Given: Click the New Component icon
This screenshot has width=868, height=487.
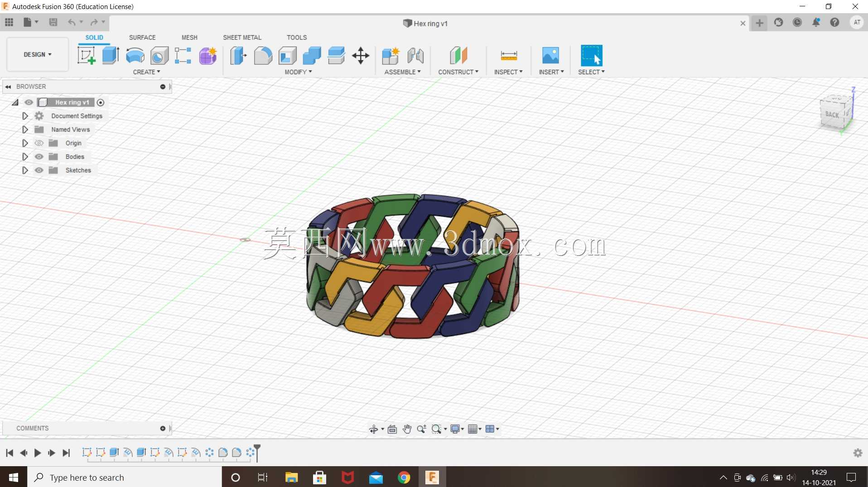Looking at the screenshot, I should click(x=391, y=56).
